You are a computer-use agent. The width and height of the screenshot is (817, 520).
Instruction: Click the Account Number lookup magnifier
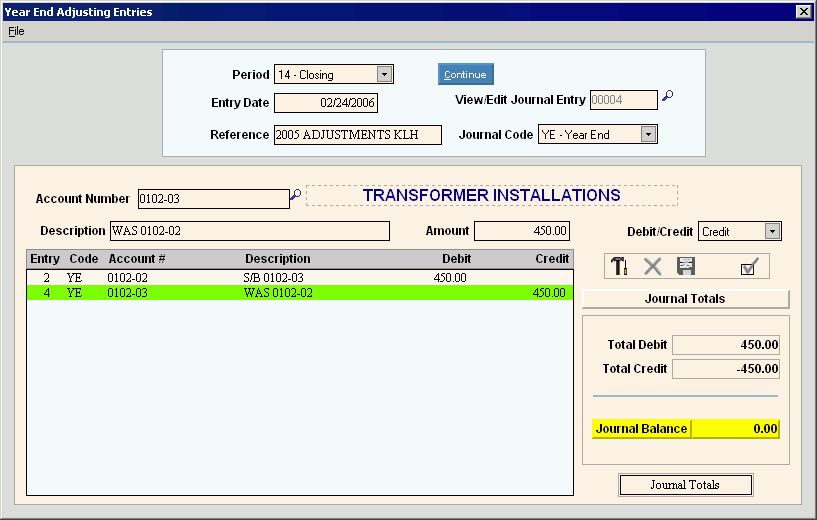[295, 197]
